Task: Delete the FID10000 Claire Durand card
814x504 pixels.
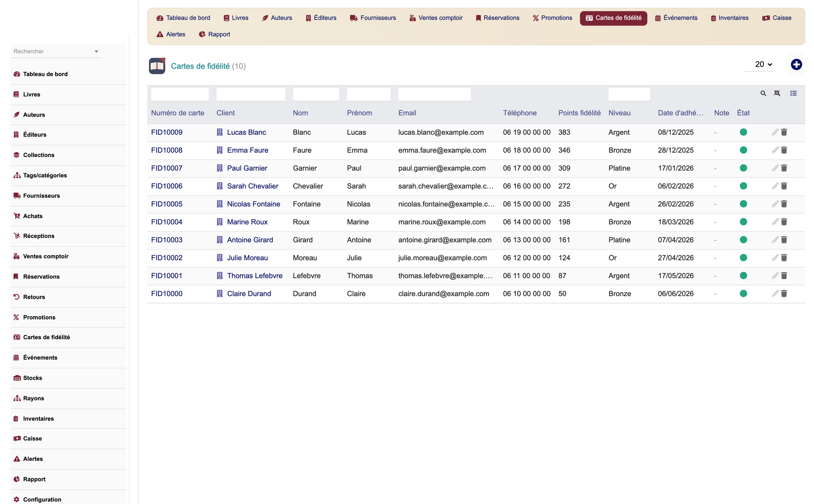Action: [784, 294]
